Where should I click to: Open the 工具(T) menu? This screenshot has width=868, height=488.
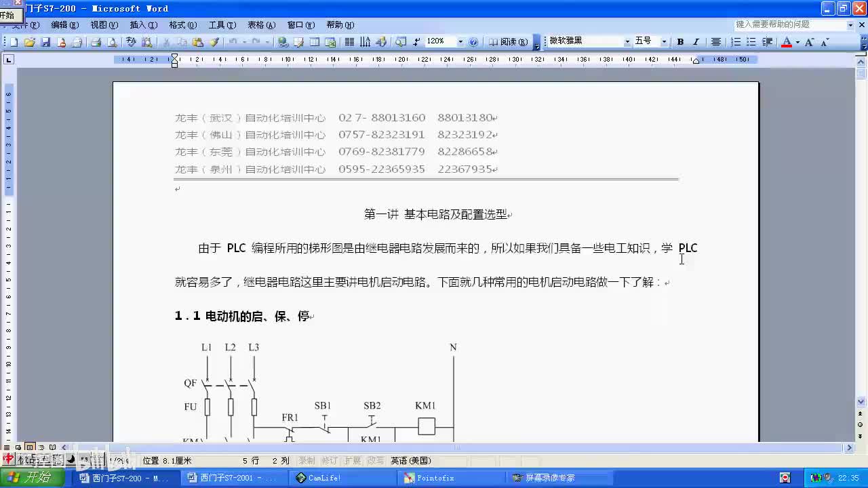[x=222, y=25]
